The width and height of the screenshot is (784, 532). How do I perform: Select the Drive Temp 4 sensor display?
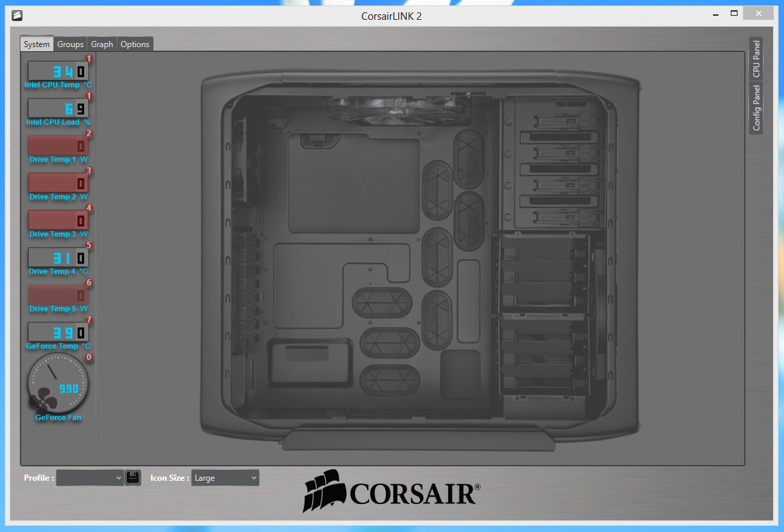[x=58, y=257]
